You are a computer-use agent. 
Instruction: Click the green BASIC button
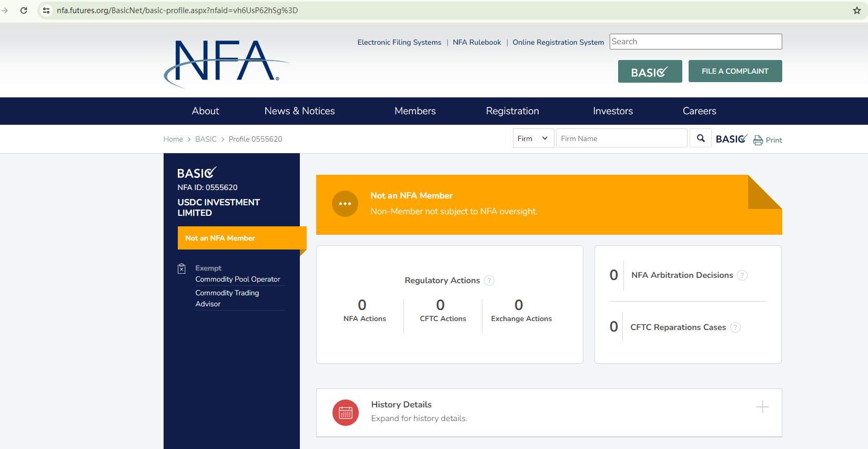tap(650, 71)
